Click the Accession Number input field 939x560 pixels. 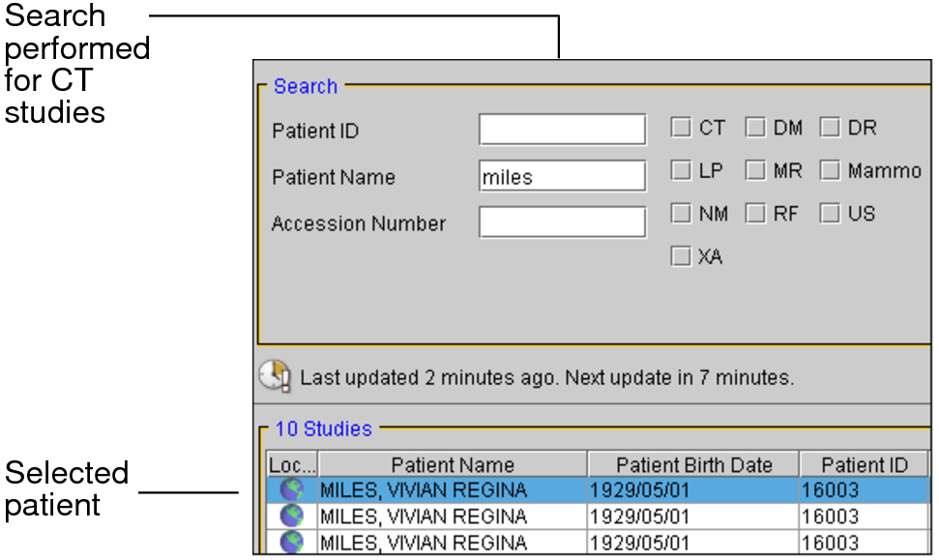pos(562,222)
